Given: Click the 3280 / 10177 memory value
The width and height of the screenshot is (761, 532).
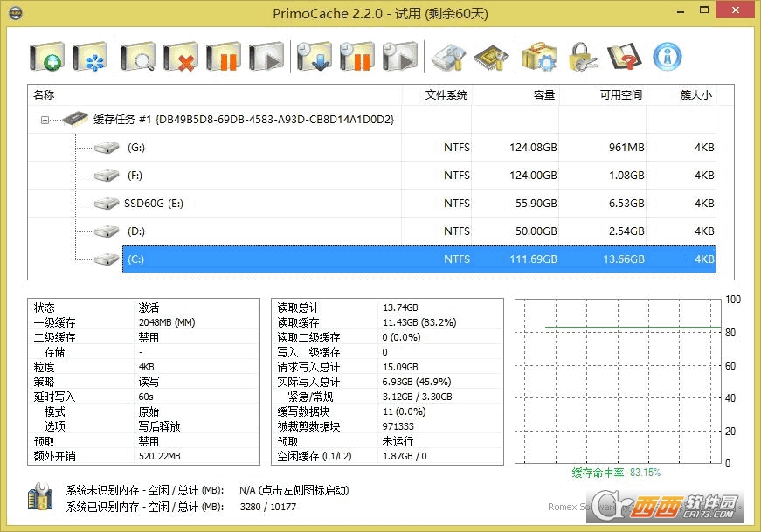Looking at the screenshot, I should [x=268, y=507].
